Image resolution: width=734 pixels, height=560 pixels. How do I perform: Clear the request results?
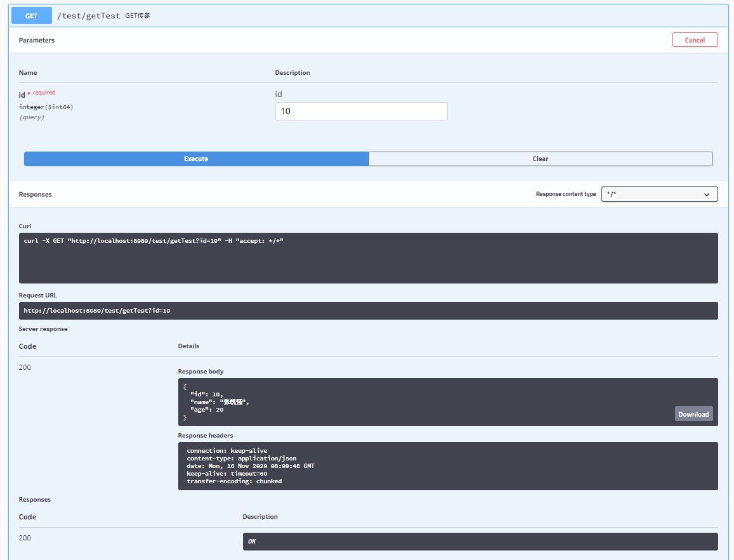pyautogui.click(x=541, y=159)
